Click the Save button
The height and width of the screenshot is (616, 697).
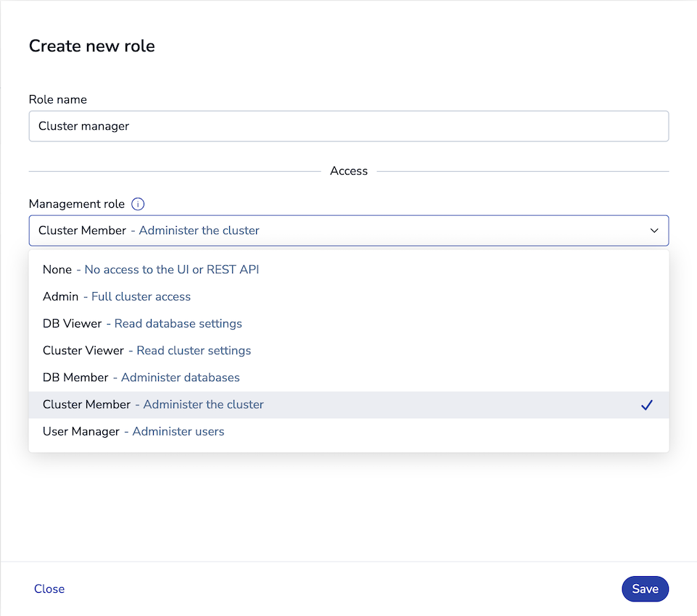click(645, 588)
